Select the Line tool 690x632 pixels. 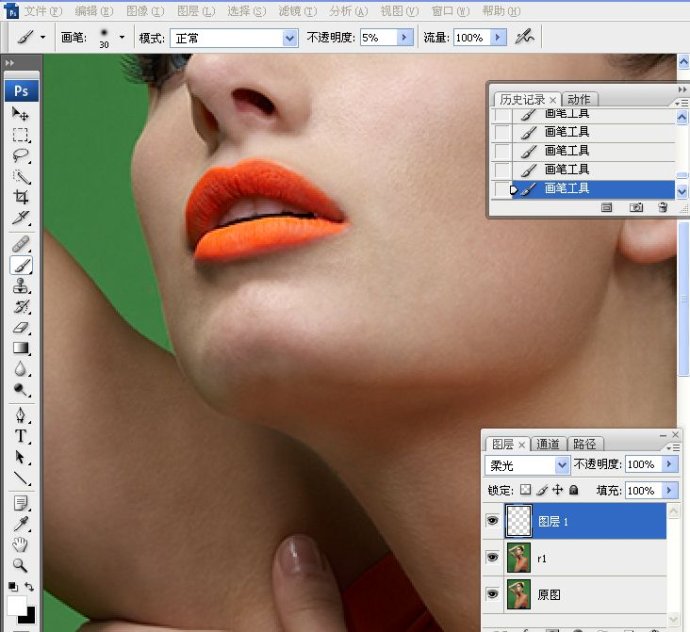coord(20,478)
